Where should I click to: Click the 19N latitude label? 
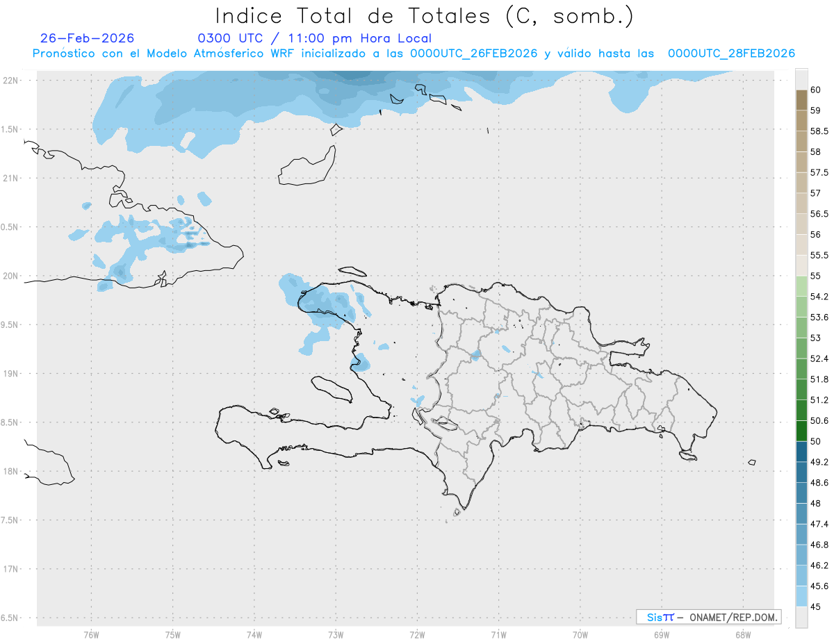[11, 374]
